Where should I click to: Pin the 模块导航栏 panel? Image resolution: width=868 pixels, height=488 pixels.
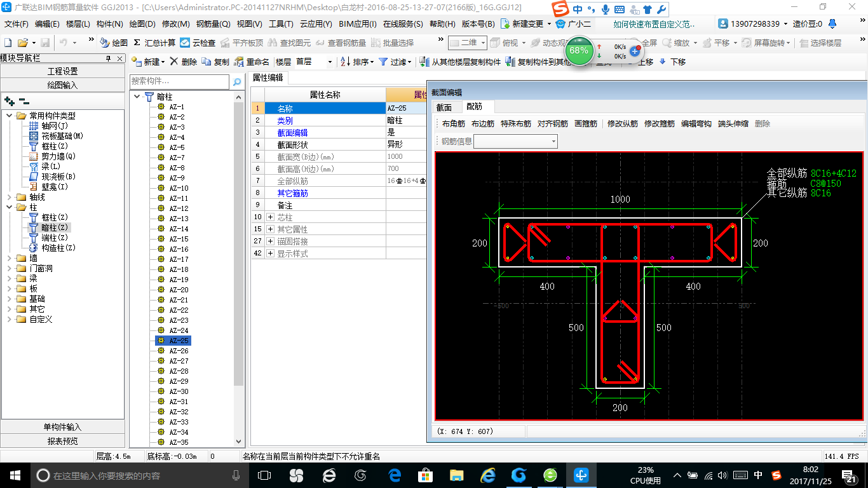(x=108, y=58)
